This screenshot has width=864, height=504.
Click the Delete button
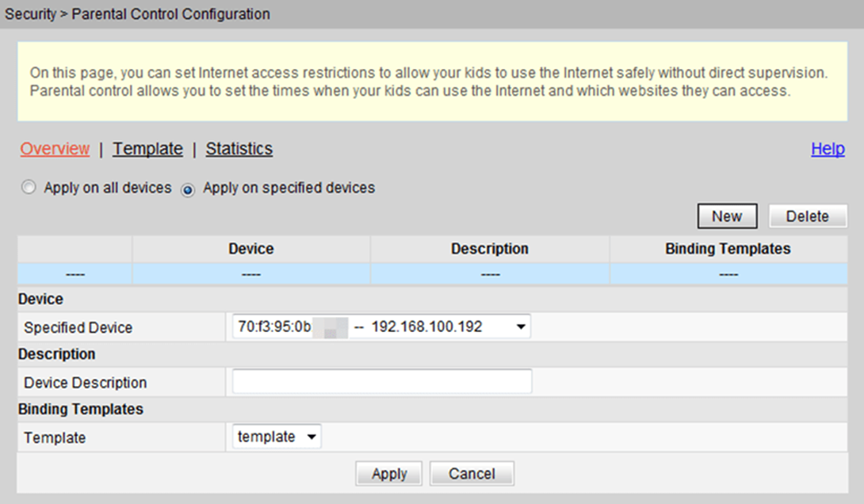(x=808, y=216)
